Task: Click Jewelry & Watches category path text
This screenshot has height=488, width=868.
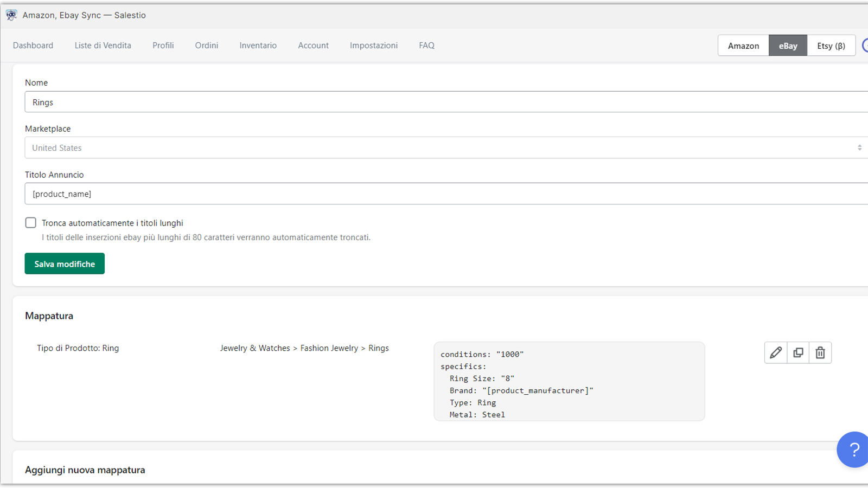Action: point(304,348)
